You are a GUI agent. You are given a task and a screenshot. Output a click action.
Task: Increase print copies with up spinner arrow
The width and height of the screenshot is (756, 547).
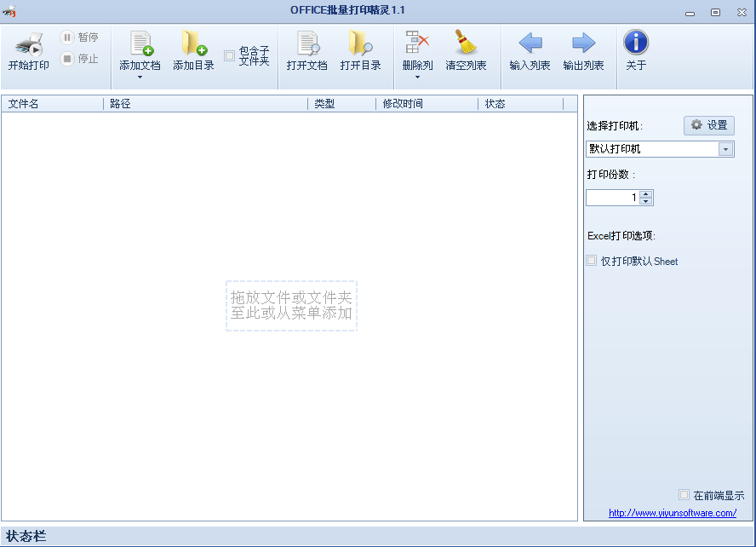point(645,193)
